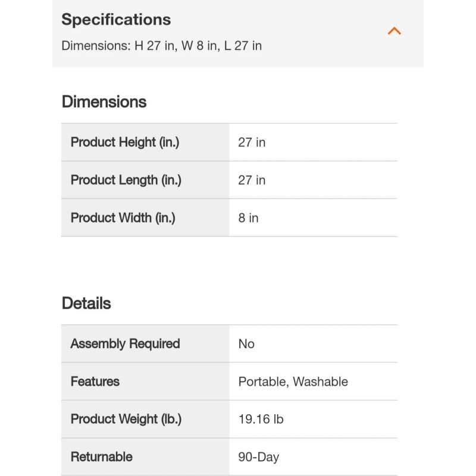Select the Product Width (in.) label

[123, 218]
